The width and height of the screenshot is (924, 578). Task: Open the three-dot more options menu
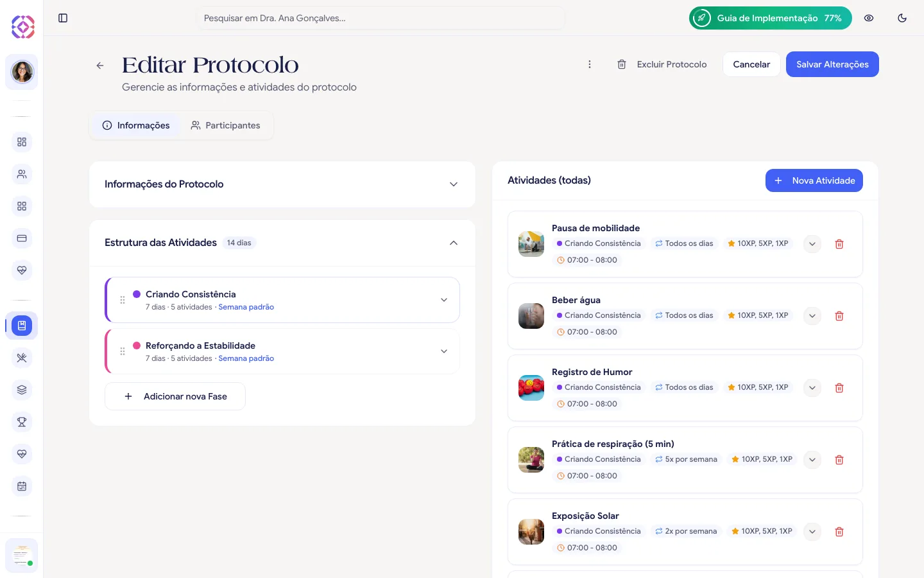coord(590,64)
